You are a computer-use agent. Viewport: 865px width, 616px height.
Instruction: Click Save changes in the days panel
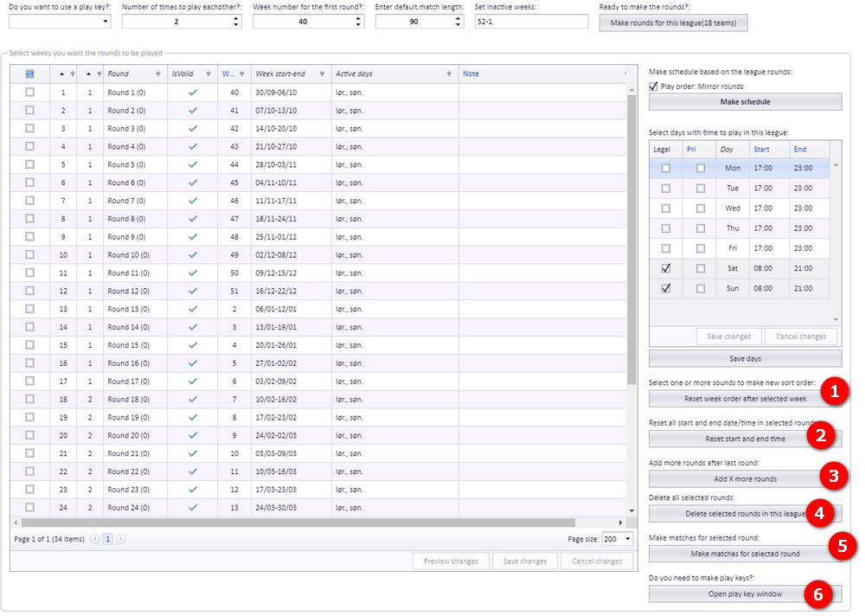pos(728,337)
